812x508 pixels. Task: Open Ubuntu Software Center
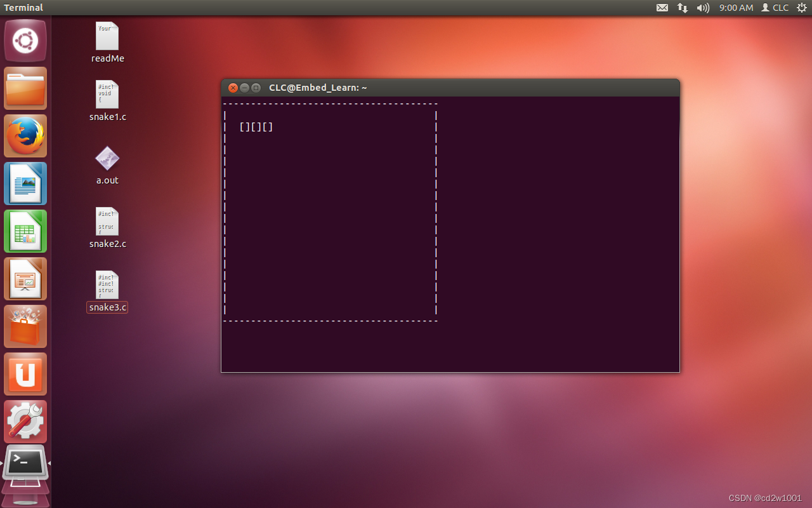click(25, 327)
